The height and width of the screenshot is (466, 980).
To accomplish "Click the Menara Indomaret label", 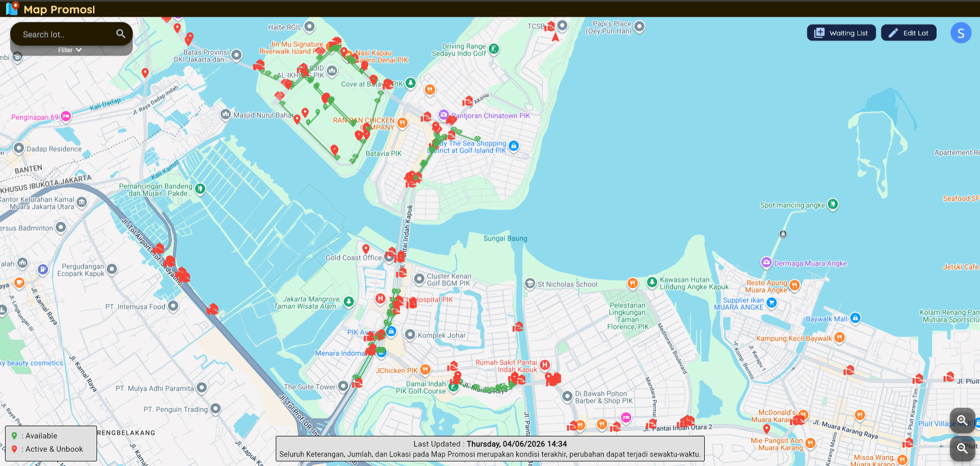I will [x=341, y=353].
